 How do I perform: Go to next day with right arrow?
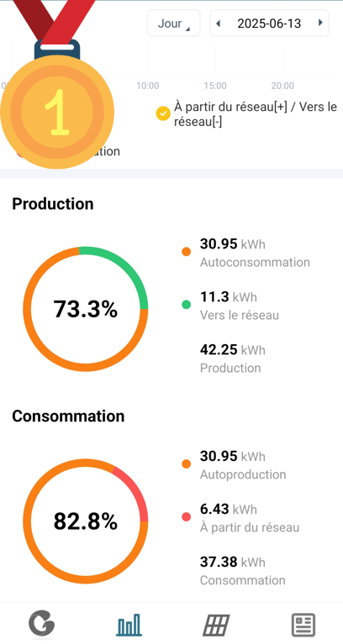point(320,23)
